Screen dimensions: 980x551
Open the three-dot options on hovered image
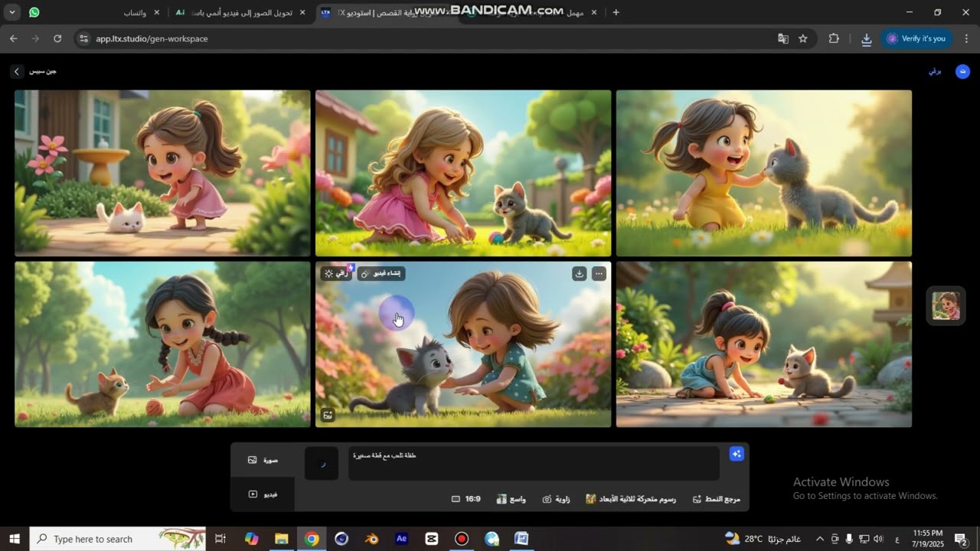(x=599, y=273)
